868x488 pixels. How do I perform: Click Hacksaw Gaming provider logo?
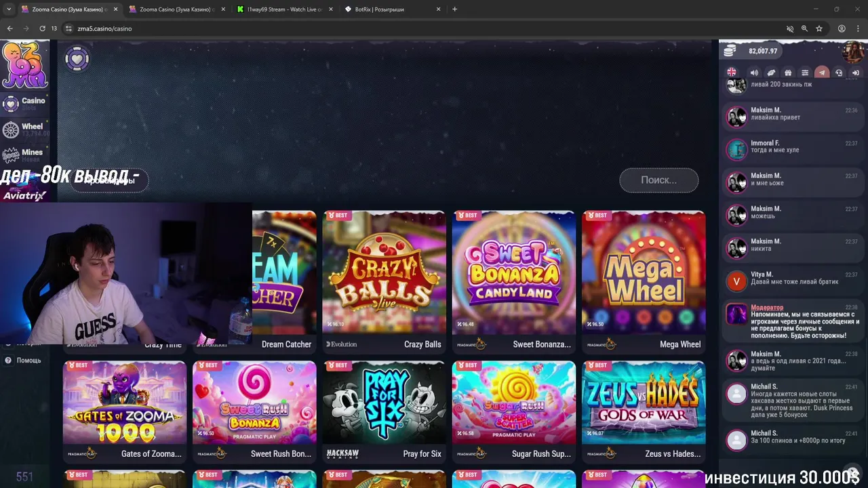click(343, 453)
